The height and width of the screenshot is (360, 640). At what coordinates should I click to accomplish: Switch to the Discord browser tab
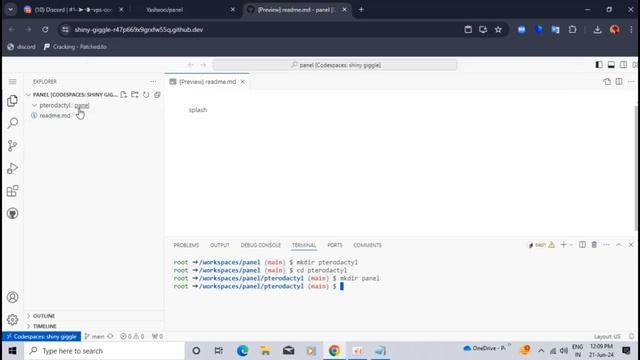[73, 10]
